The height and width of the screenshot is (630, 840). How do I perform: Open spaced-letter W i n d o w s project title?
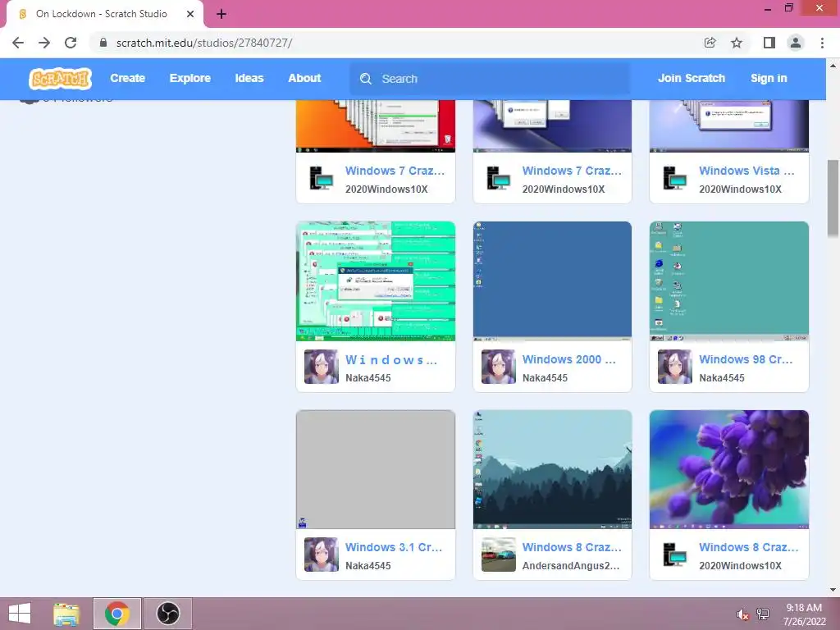point(391,360)
